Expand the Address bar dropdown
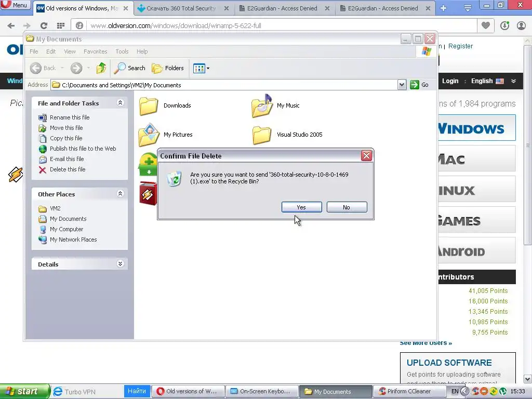 [x=402, y=85]
